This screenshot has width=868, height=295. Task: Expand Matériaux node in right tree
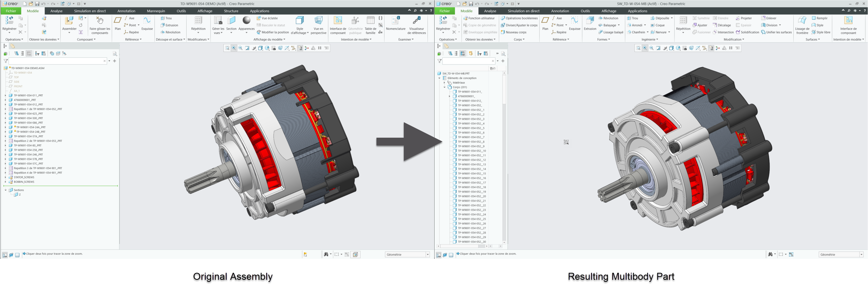pyautogui.click(x=444, y=83)
